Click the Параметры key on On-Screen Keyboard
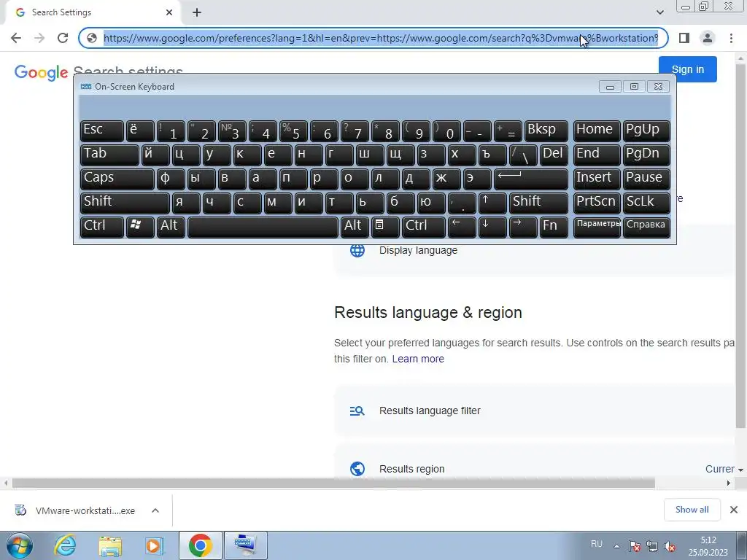This screenshot has height=560, width=747. 597,227
